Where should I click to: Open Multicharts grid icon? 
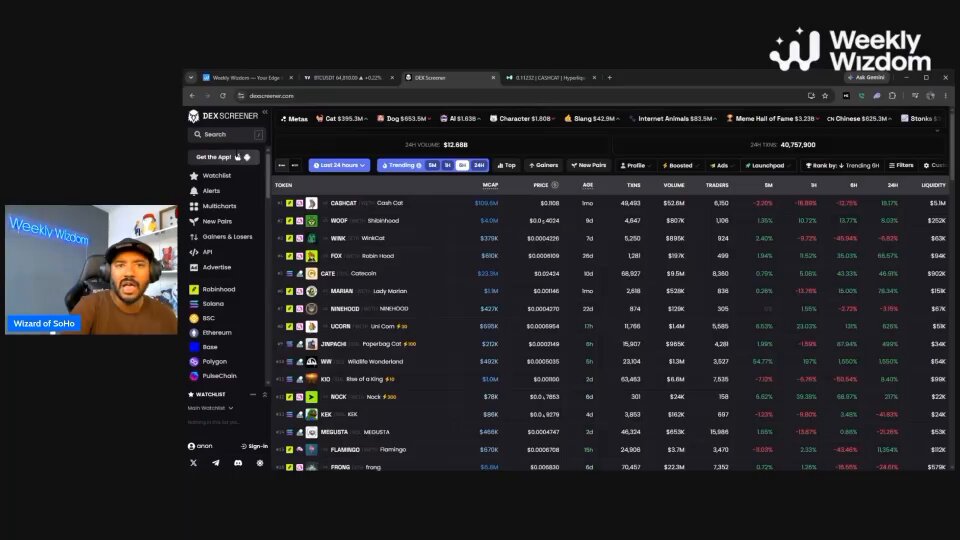(194, 206)
